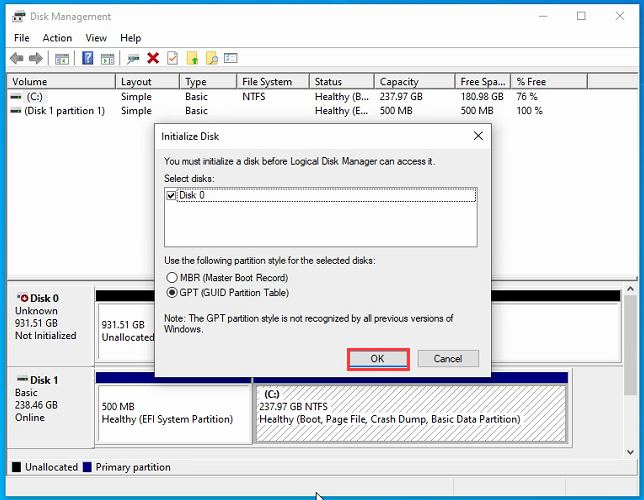
Task: Select the 500 MB EFI System Partition block
Action: pyautogui.click(x=174, y=413)
